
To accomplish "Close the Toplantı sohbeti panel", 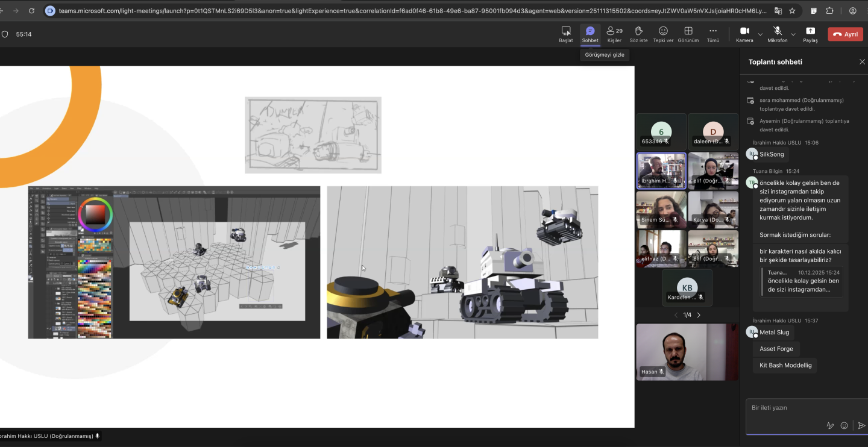I will click(861, 62).
